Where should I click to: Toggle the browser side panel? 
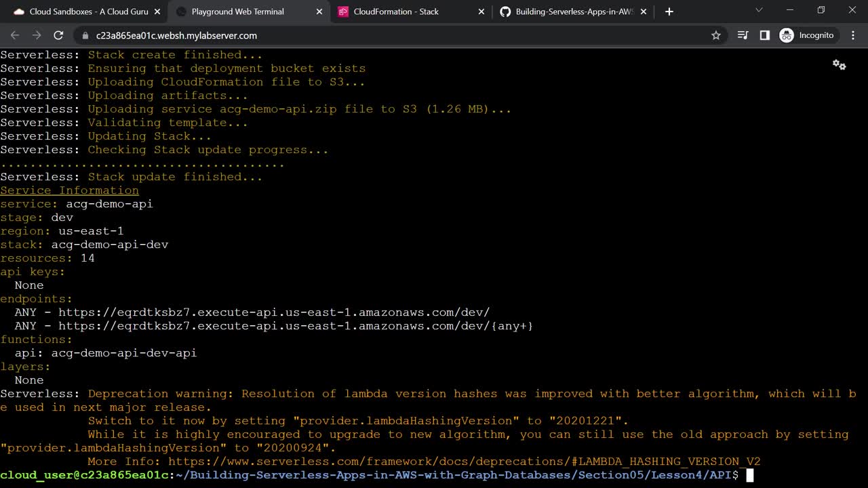coord(765,35)
